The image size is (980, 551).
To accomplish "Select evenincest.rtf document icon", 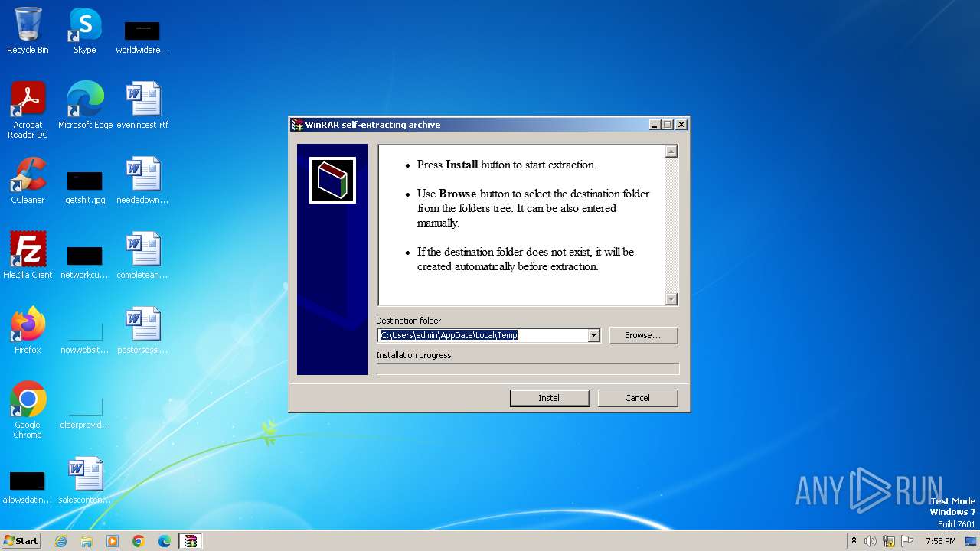I will (142, 106).
